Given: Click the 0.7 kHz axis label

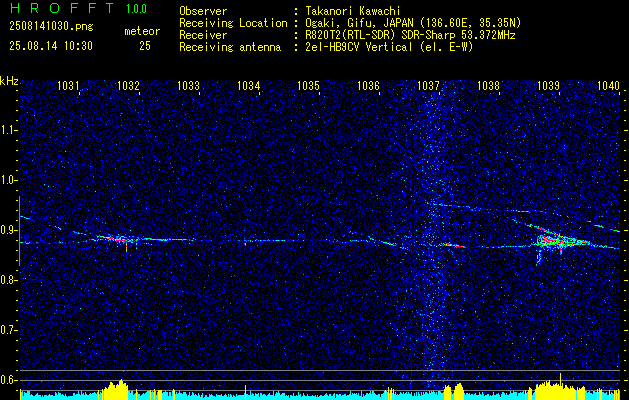Looking at the screenshot, I should [x=7, y=330].
